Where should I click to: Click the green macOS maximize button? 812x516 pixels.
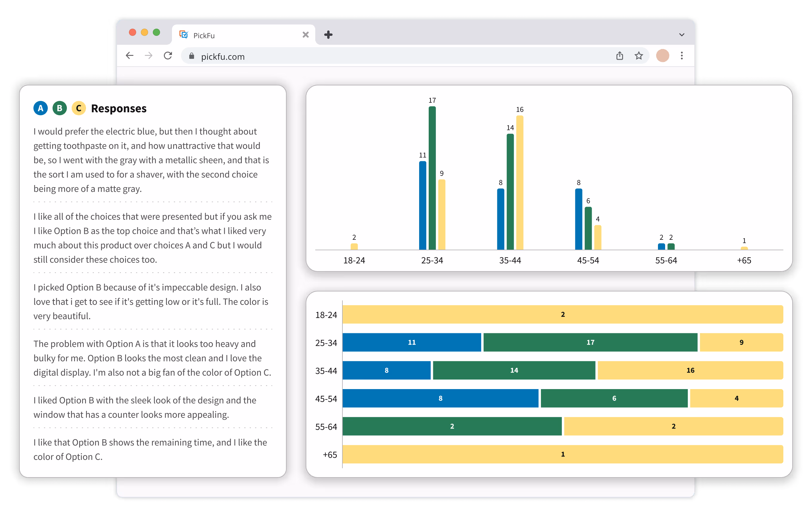coord(156,32)
